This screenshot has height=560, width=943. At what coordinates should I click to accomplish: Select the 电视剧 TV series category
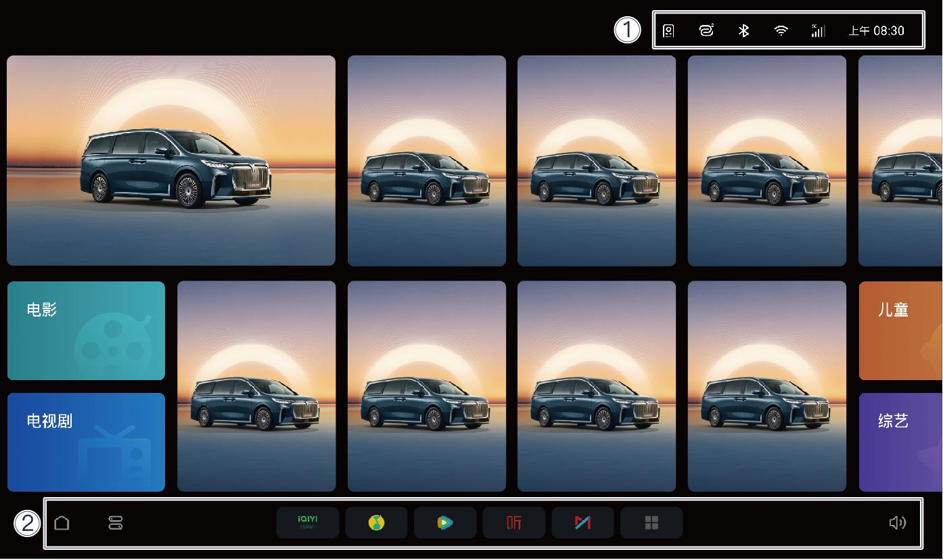click(x=86, y=442)
